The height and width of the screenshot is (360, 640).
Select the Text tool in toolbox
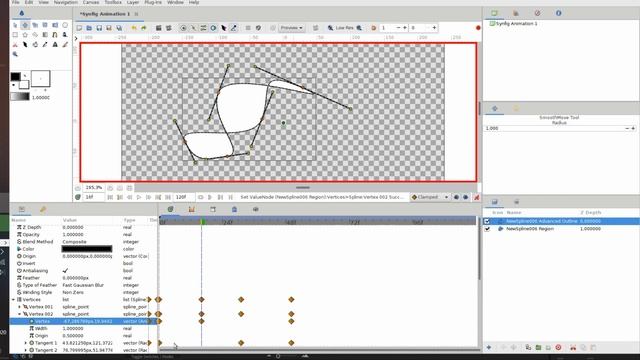point(55,44)
